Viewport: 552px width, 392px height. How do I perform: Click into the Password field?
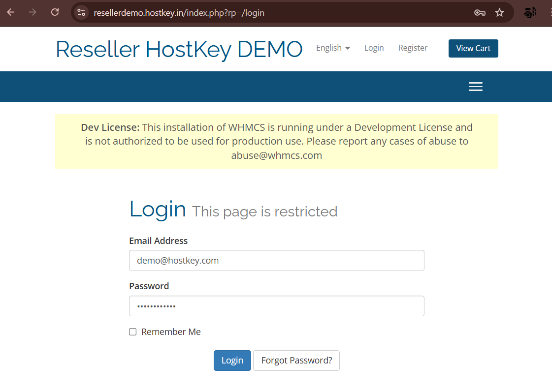276,306
